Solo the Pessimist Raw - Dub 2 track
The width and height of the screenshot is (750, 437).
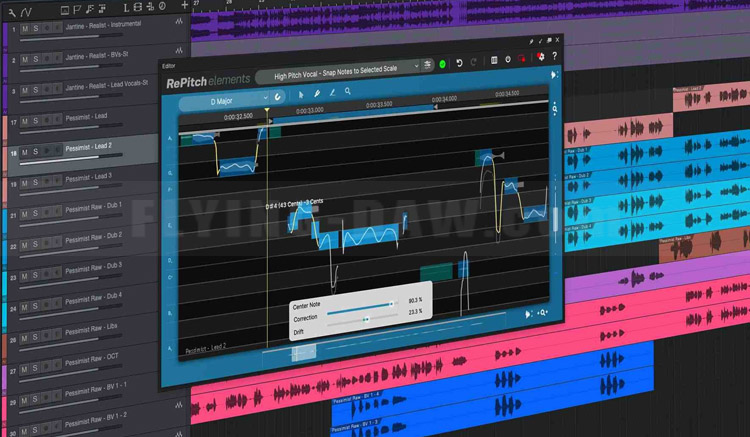click(35, 244)
